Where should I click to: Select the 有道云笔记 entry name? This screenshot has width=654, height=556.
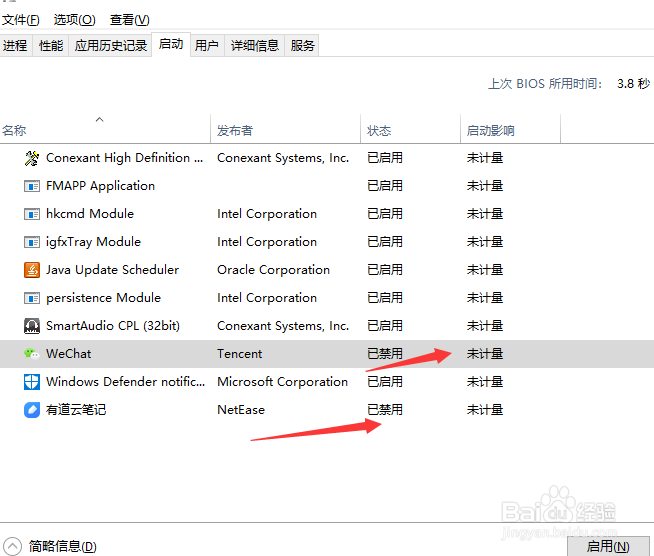click(76, 410)
